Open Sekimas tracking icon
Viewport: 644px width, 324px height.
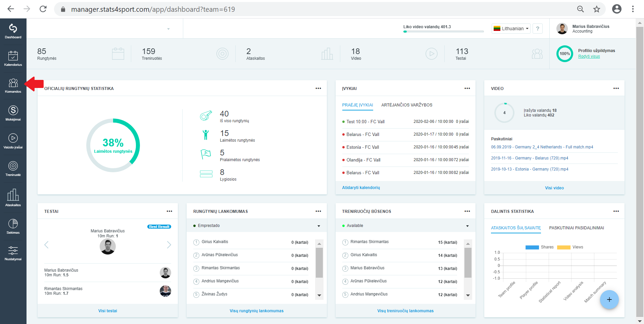pyautogui.click(x=13, y=226)
